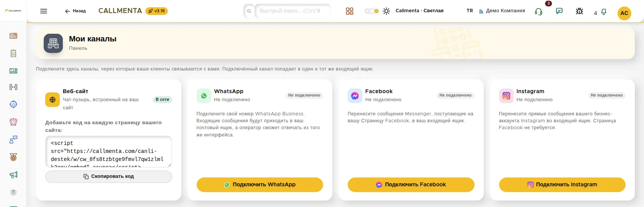The image size is (644, 207).
Task: Open the green clipboard sidebar icon
Action: click(x=13, y=53)
